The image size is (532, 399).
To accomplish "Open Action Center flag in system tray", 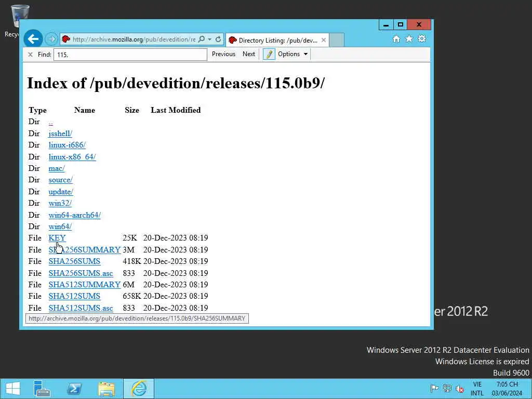I will 434,389.
